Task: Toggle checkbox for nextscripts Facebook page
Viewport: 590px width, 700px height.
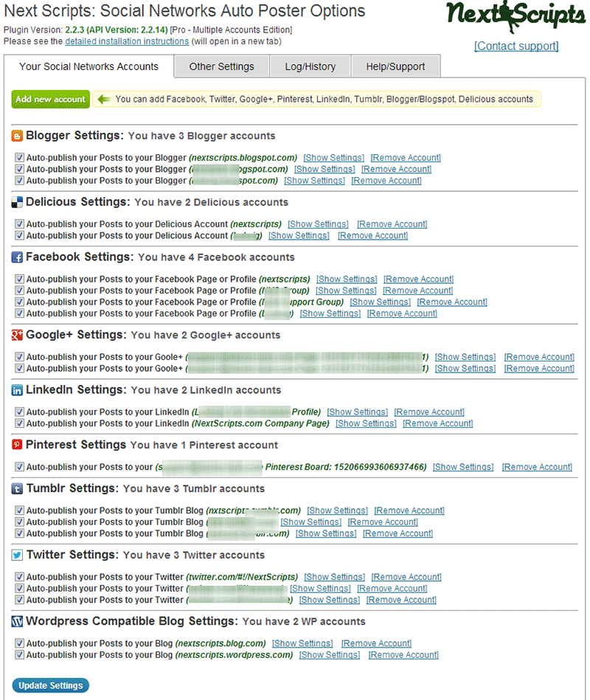Action: 19,279
